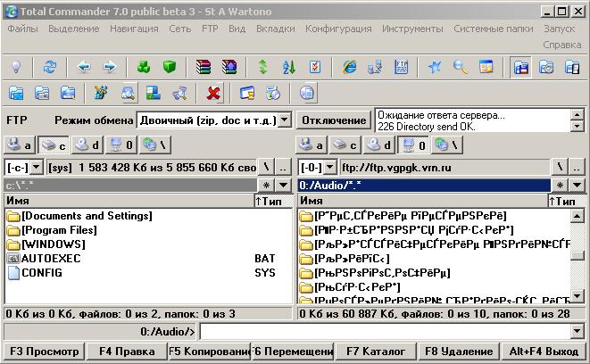Open the Навигация menu
Image resolution: width=590 pixels, height=364 pixels.
pos(134,29)
